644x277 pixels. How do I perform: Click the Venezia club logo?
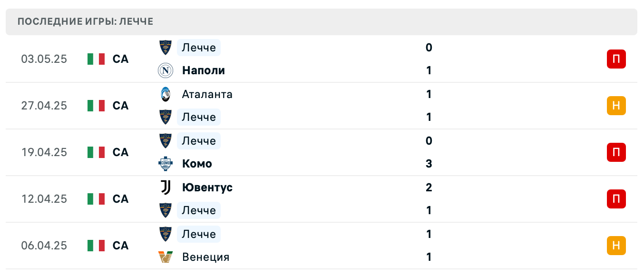pos(165,257)
